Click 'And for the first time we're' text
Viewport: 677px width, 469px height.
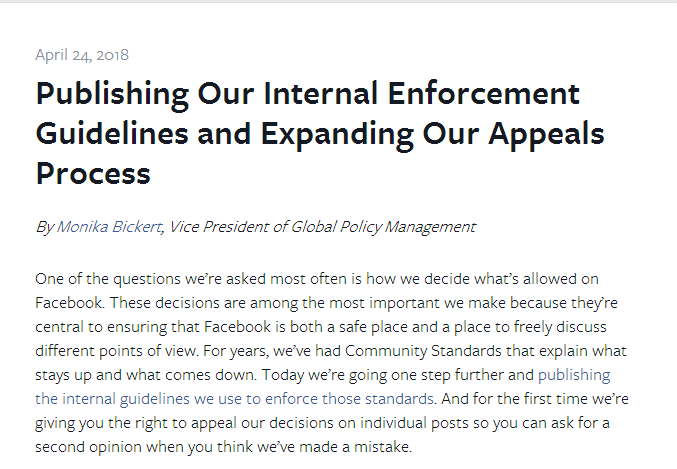click(535, 399)
